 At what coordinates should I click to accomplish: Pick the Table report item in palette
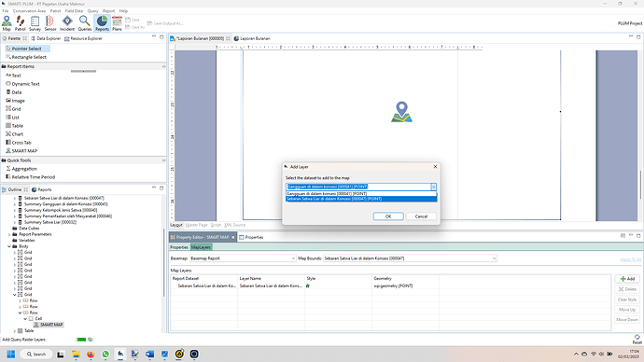pos(14,126)
